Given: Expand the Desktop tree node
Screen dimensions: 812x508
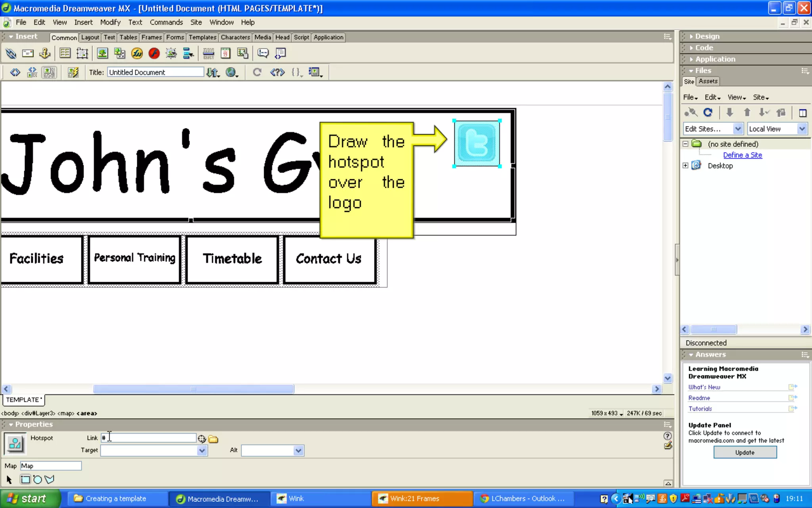Looking at the screenshot, I should pos(685,165).
